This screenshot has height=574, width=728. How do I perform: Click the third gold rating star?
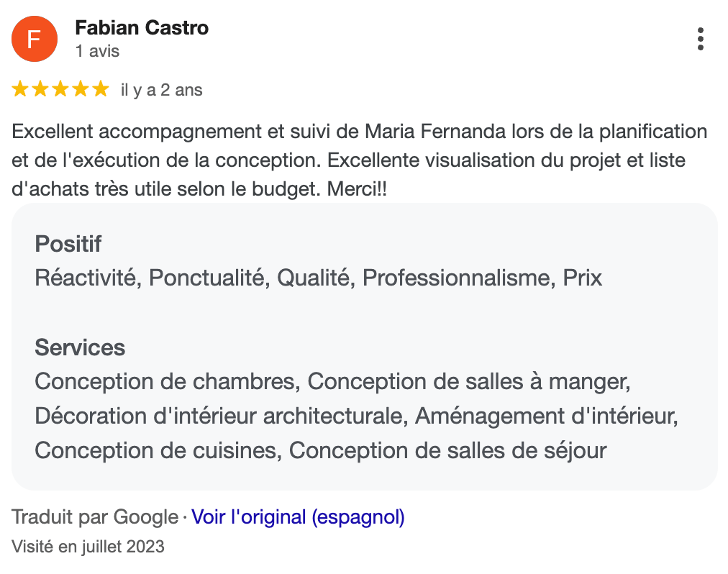point(60,90)
